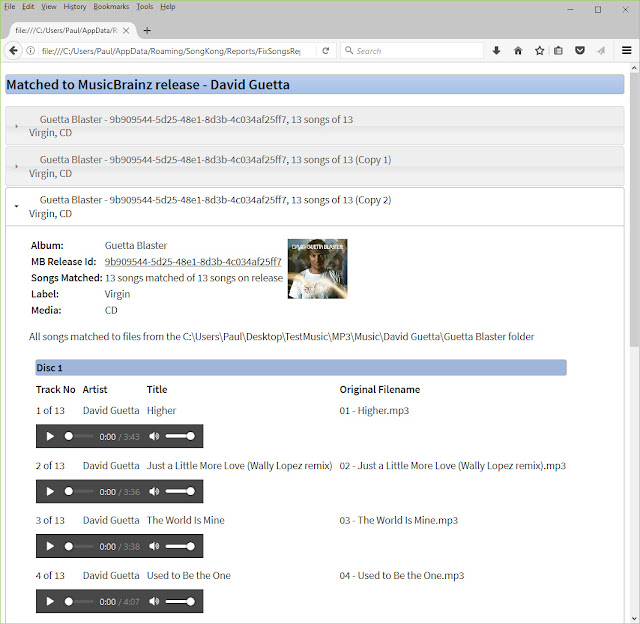The image size is (640, 624).
Task: Adjust volume slider on the 3:38 player
Action: point(180,546)
